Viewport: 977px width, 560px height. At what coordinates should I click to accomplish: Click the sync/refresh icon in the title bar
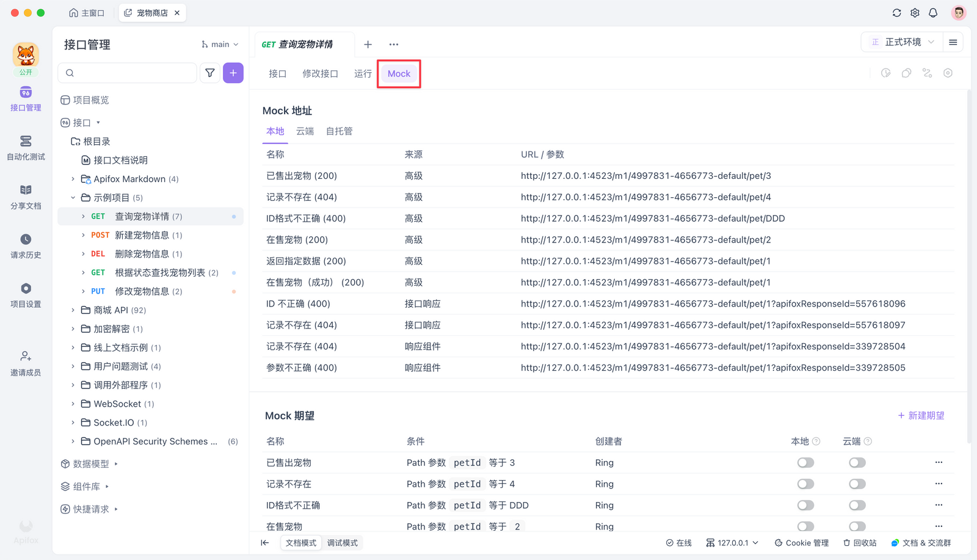pyautogui.click(x=896, y=12)
